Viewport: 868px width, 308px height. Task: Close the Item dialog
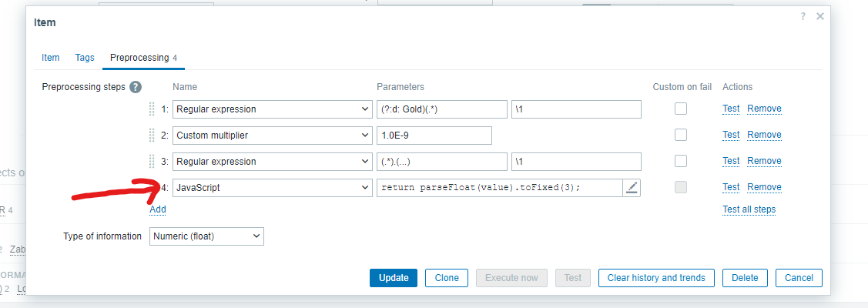[820, 16]
